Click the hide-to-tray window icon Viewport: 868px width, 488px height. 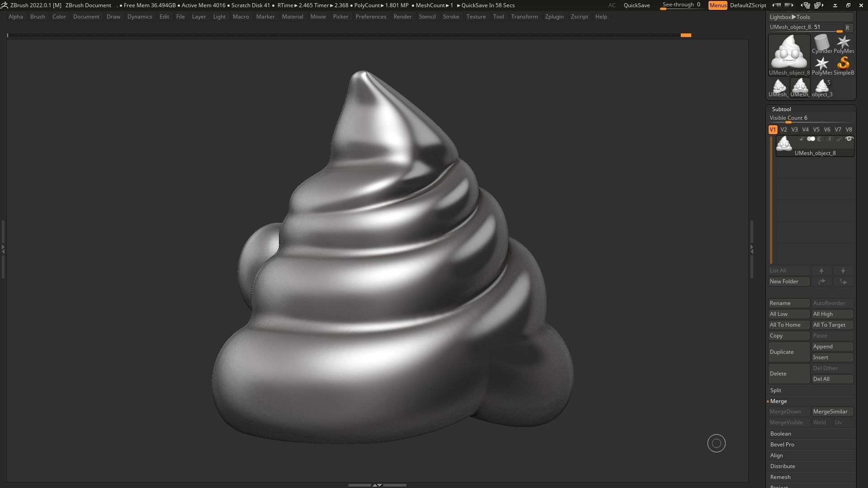pos(835,5)
